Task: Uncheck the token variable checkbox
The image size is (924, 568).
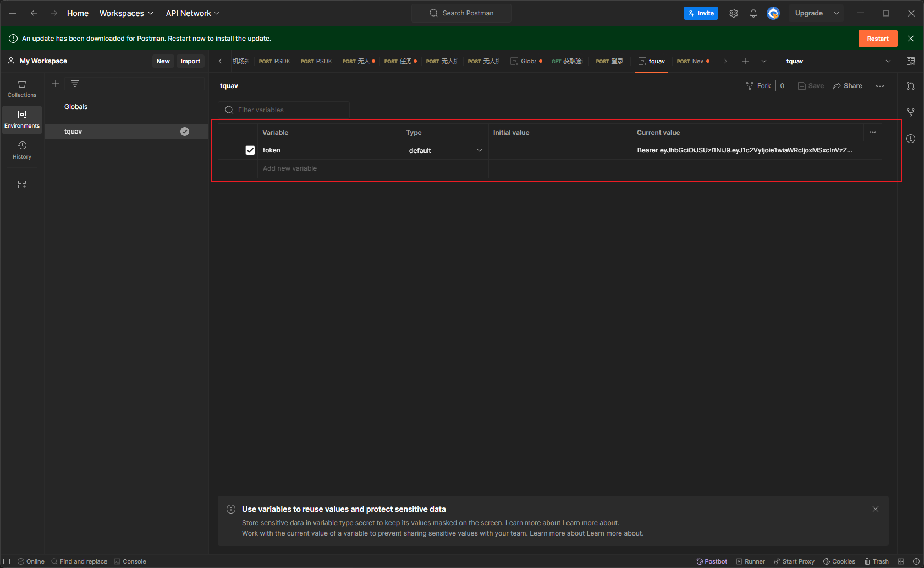Action: [250, 150]
